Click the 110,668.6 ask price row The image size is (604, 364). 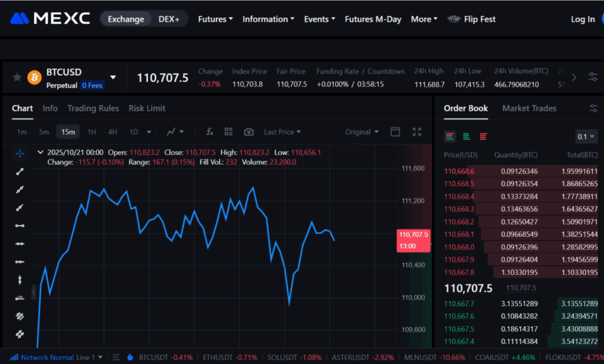459,171
